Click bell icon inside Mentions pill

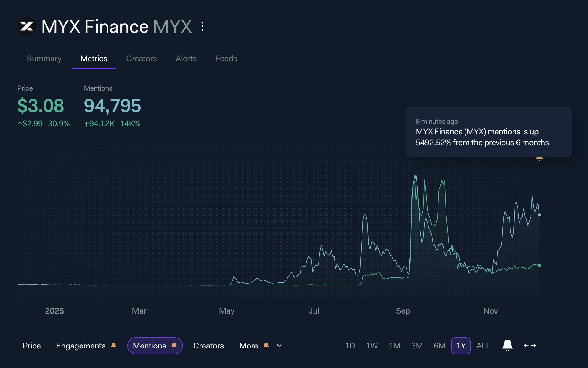pyautogui.click(x=174, y=346)
